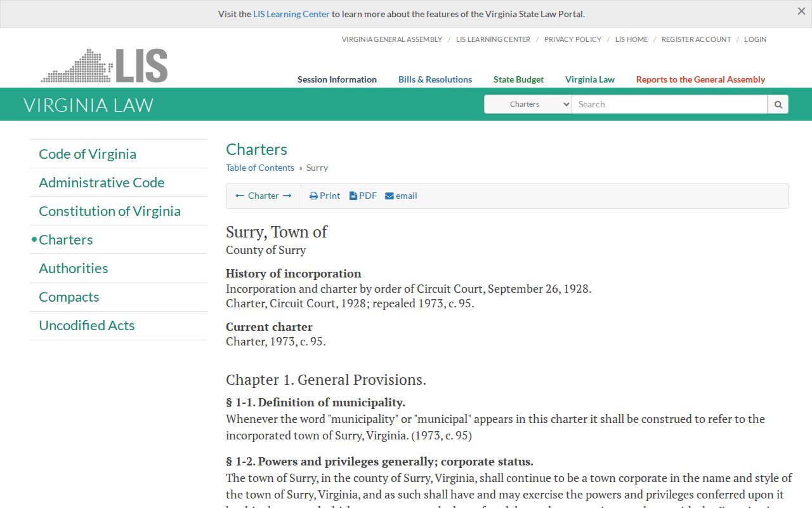Dismiss the Learning Center banner
Screen dimensions: 812x508
tap(801, 11)
